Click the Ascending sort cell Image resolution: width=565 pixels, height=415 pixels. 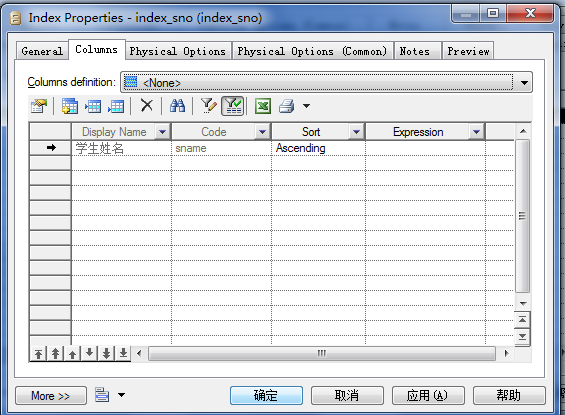[318, 148]
